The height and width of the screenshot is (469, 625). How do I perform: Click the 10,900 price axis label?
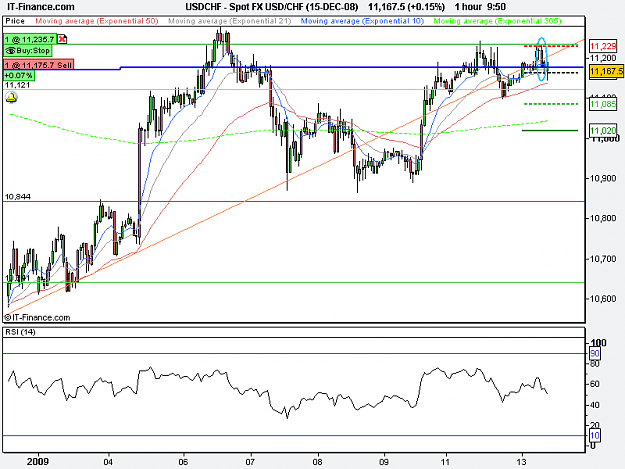click(604, 178)
